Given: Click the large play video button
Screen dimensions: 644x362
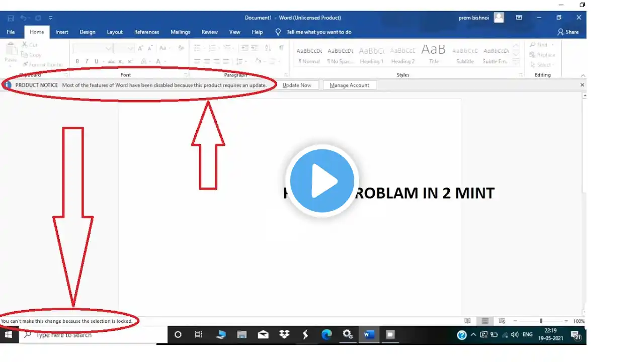Looking at the screenshot, I should click(x=322, y=181).
